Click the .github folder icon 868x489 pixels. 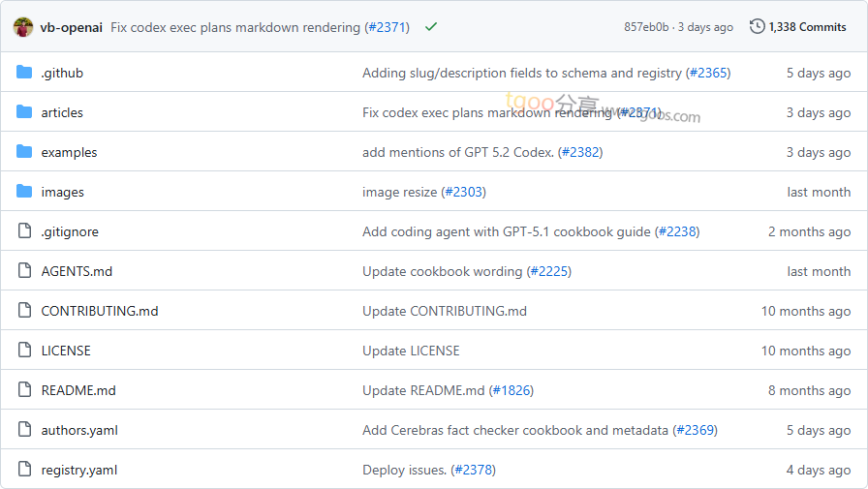tap(24, 73)
